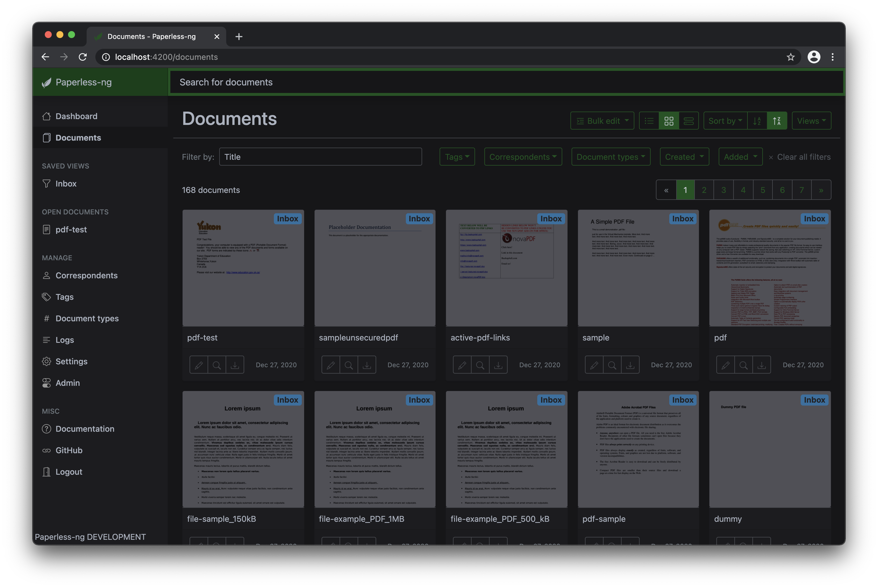Screen dimensions: 878x588
Task: Open the Document types manager
Action: pos(86,318)
